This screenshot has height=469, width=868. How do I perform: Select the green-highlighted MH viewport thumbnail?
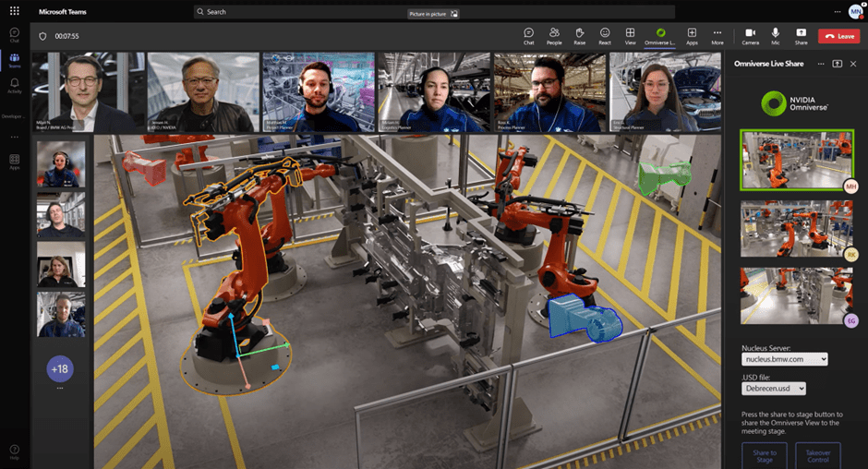[796, 159]
